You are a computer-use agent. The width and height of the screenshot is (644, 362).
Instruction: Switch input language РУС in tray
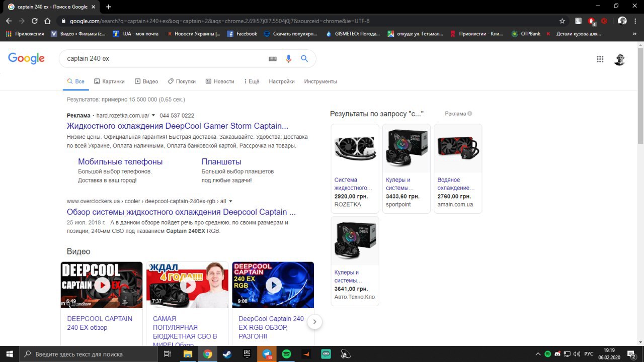pyautogui.click(x=589, y=354)
